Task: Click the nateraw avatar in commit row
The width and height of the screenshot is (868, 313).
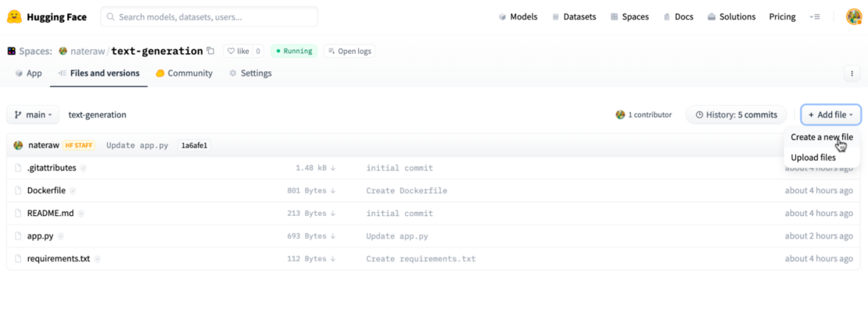Action: [19, 145]
